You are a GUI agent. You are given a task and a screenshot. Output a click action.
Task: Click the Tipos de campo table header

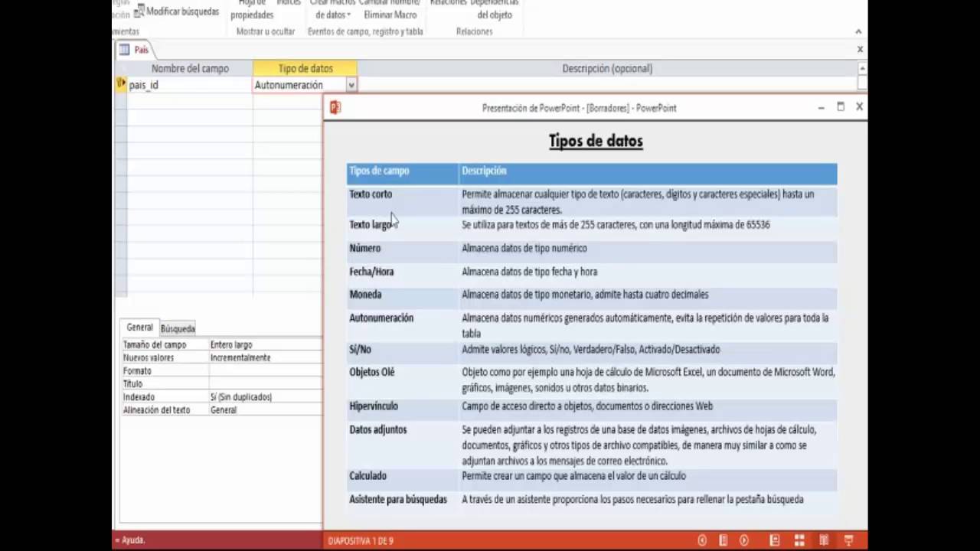pos(379,171)
